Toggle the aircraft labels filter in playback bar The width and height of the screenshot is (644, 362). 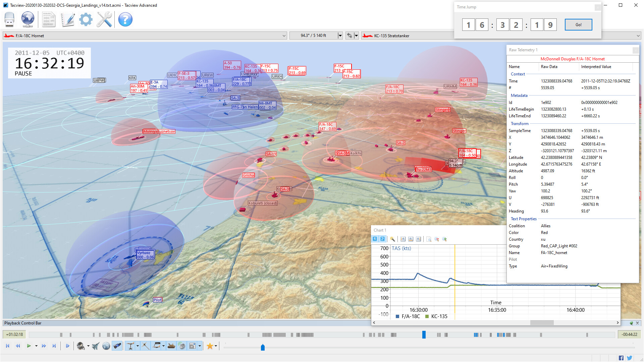157,346
